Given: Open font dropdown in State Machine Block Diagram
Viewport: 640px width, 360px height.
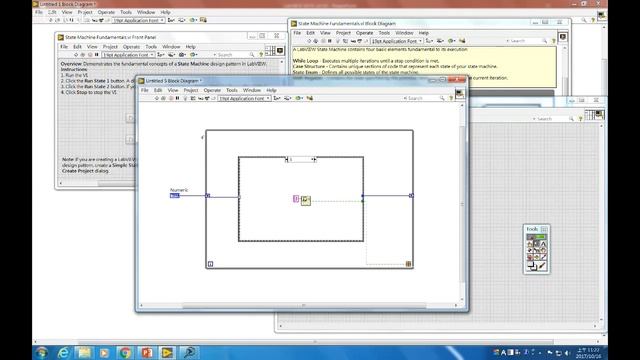Looking at the screenshot, I should coord(396,41).
